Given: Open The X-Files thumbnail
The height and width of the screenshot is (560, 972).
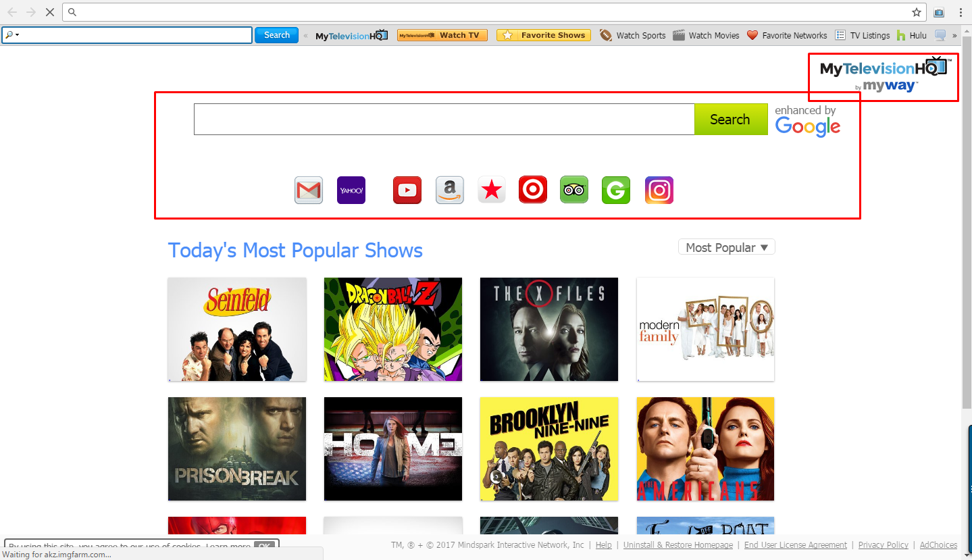Looking at the screenshot, I should tap(549, 329).
